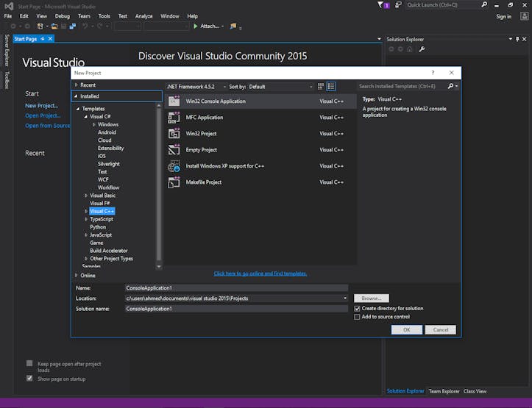
Task: Click the Cancel button
Action: point(441,330)
